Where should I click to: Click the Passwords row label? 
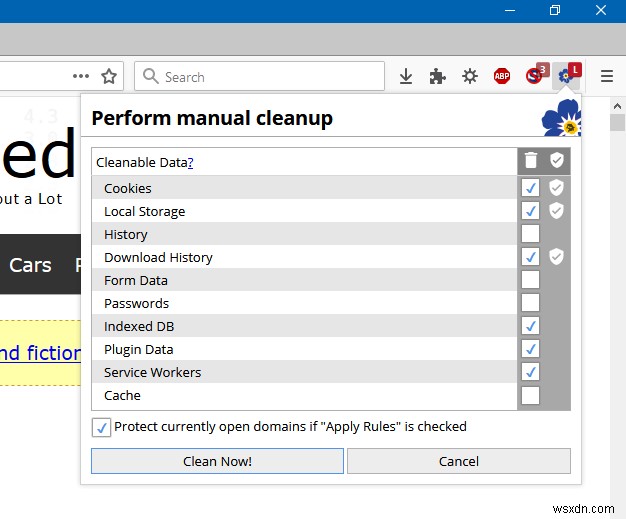(x=137, y=303)
